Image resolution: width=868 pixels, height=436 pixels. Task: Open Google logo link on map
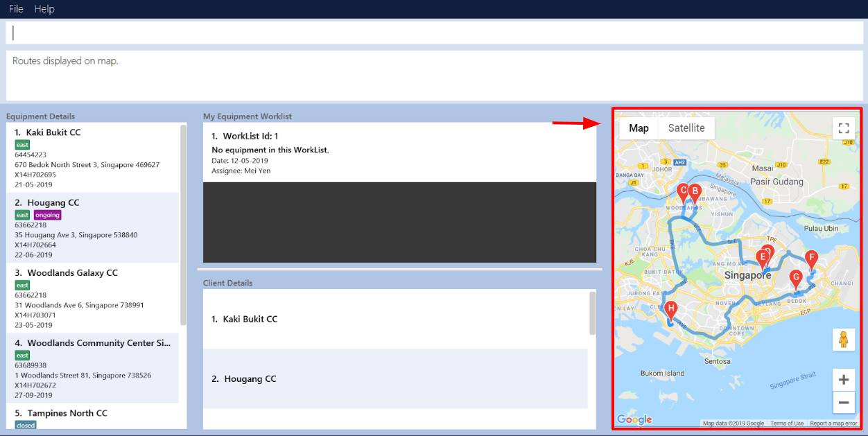click(x=634, y=419)
